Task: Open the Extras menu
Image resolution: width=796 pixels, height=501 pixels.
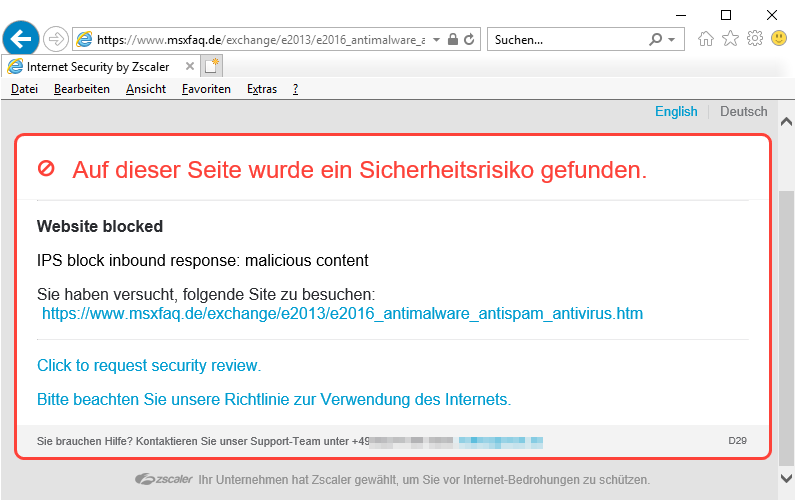Action: coord(262,89)
